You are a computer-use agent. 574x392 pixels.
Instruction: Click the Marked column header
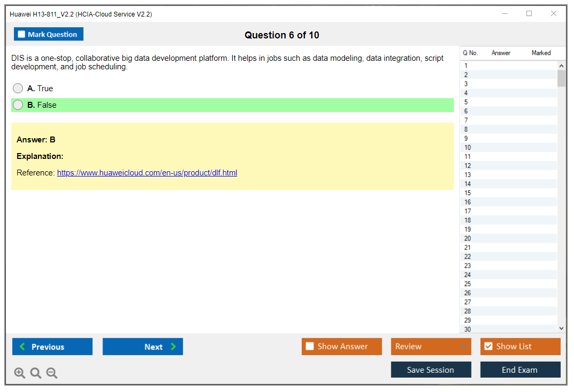point(541,53)
